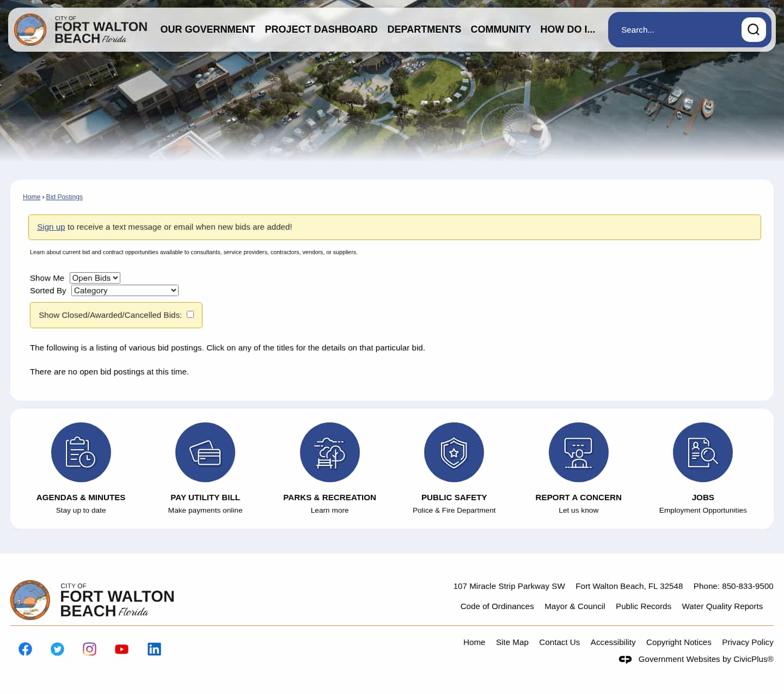Open the Site Map link

(x=512, y=642)
